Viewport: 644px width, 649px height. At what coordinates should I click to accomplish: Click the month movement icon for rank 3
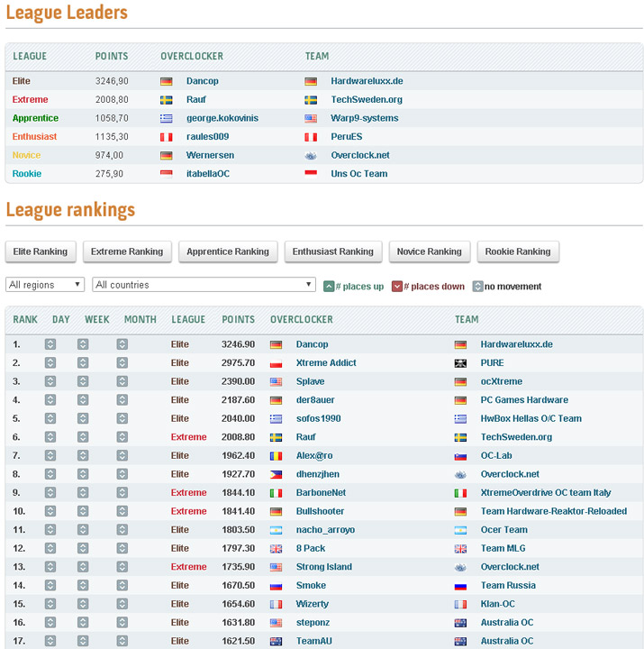[x=122, y=381]
